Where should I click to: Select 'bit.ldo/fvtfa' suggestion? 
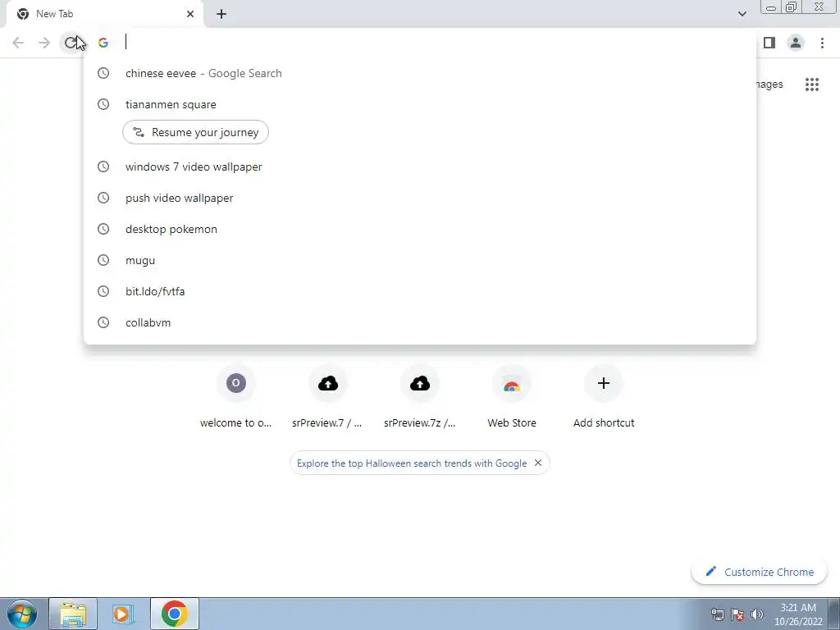pyautogui.click(x=420, y=291)
